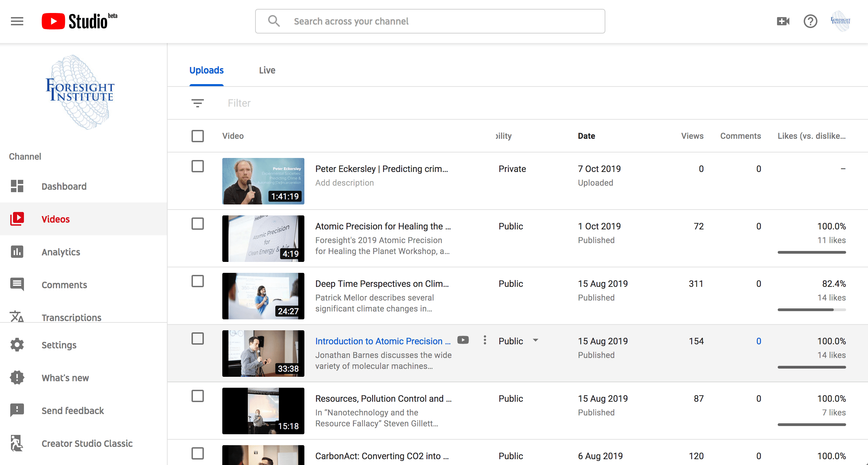868x465 pixels.
Task: Click the create video camera icon
Action: [783, 21]
